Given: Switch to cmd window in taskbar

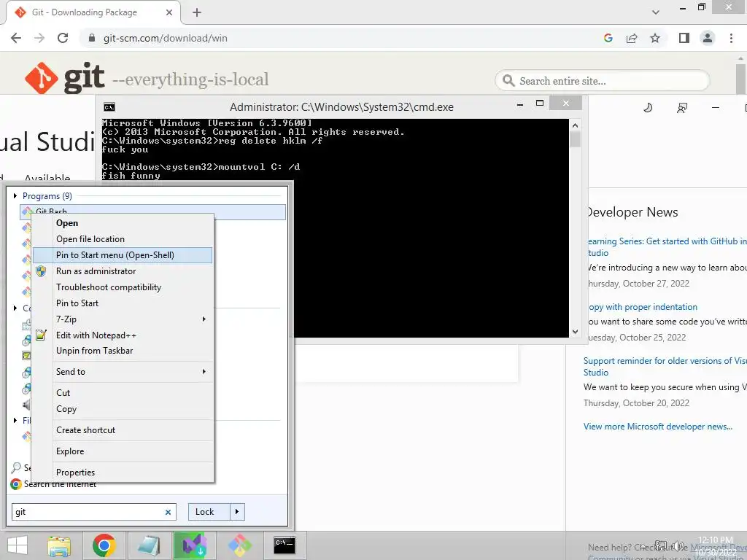Looking at the screenshot, I should pos(285,545).
